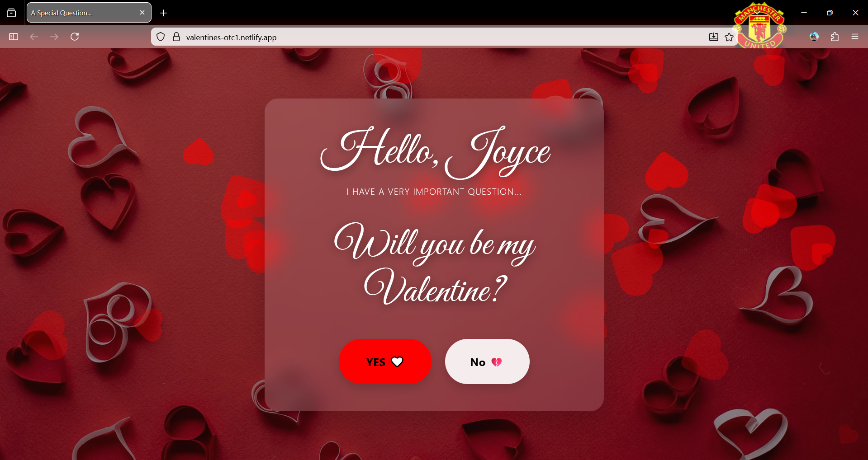
Task: Reload the current page
Action: [75, 37]
